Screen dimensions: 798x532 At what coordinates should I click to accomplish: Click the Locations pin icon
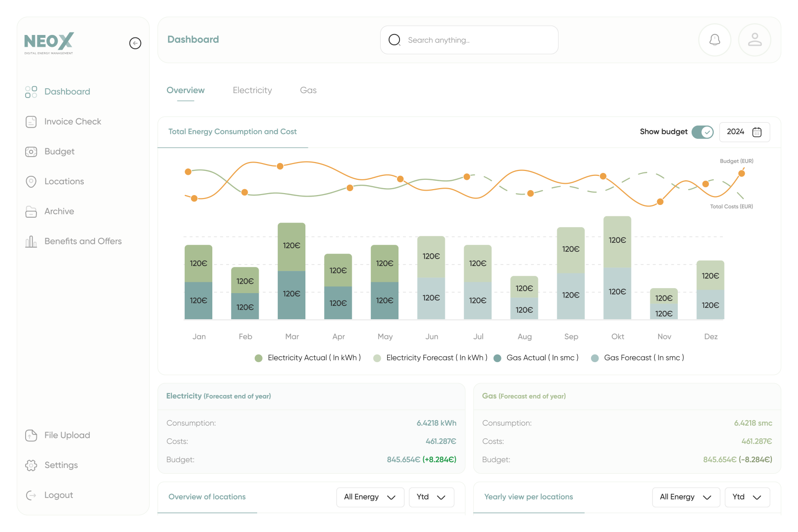pyautogui.click(x=31, y=182)
